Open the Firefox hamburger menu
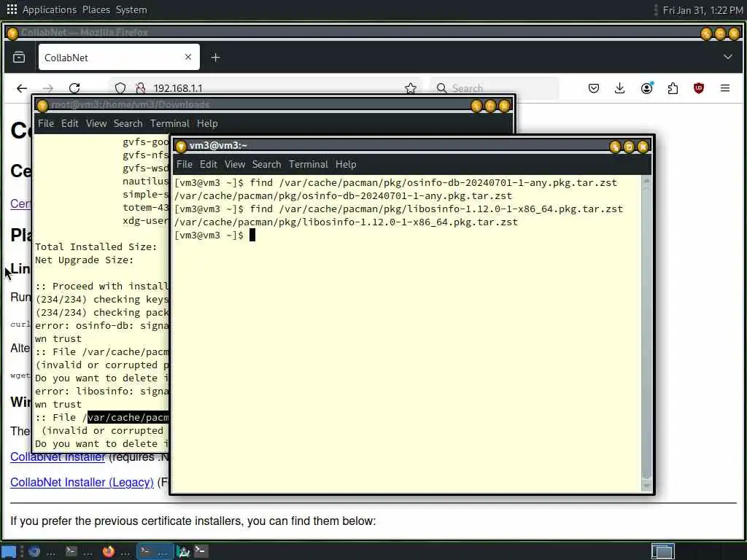 pos(725,88)
